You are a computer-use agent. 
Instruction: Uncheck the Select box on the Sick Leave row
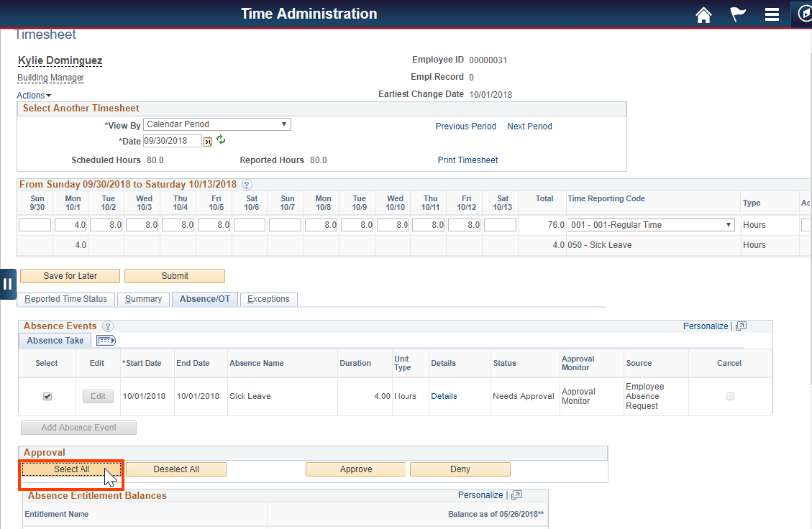pyautogui.click(x=47, y=396)
